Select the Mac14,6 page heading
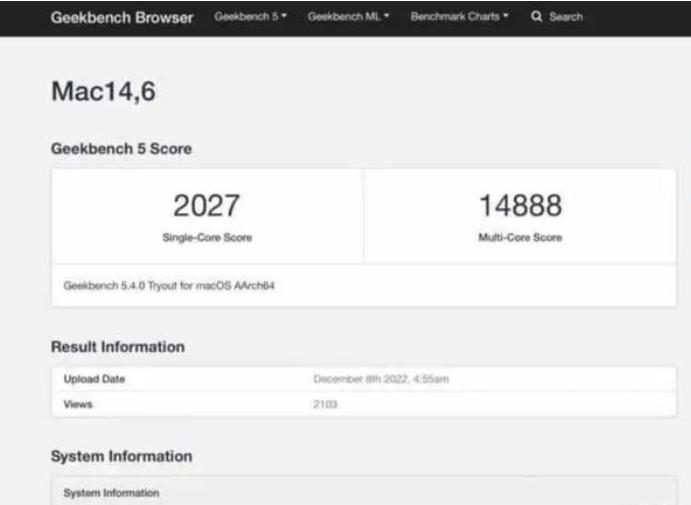This screenshot has width=691, height=505. tap(104, 92)
